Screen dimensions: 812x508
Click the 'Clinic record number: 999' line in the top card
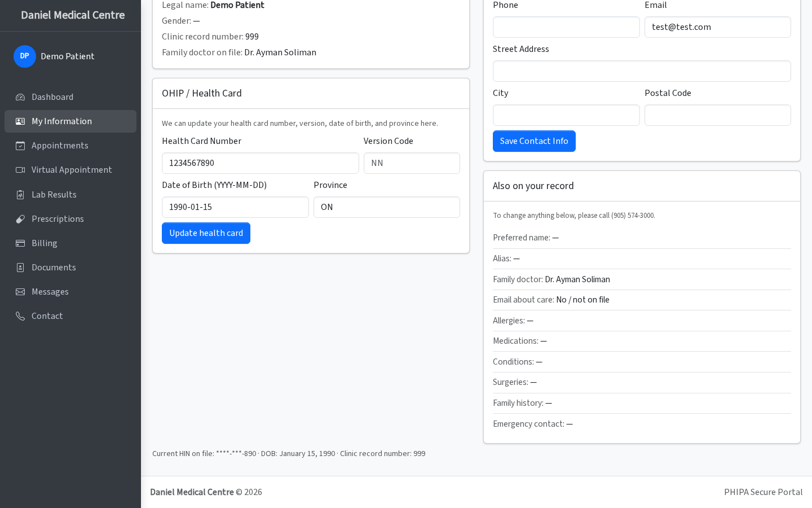[x=210, y=37]
